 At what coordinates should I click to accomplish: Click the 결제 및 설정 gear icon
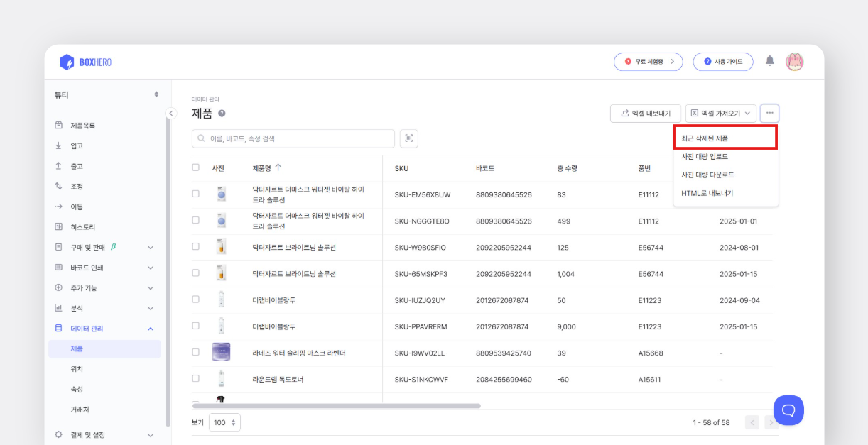pyautogui.click(x=59, y=434)
